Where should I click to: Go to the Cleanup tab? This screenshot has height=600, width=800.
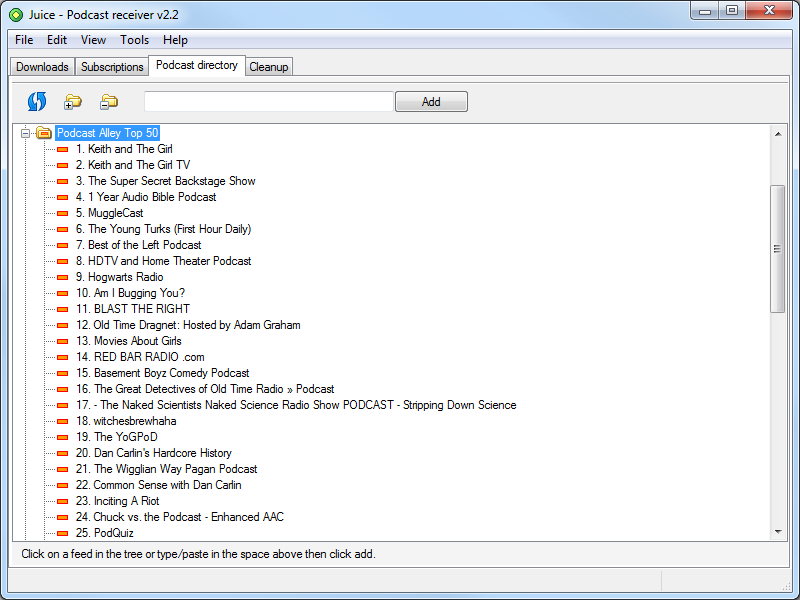(x=269, y=67)
